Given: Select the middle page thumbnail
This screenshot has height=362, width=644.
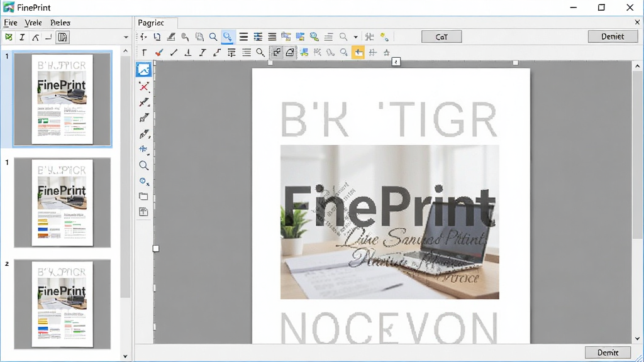Looking at the screenshot, I should [x=62, y=203].
